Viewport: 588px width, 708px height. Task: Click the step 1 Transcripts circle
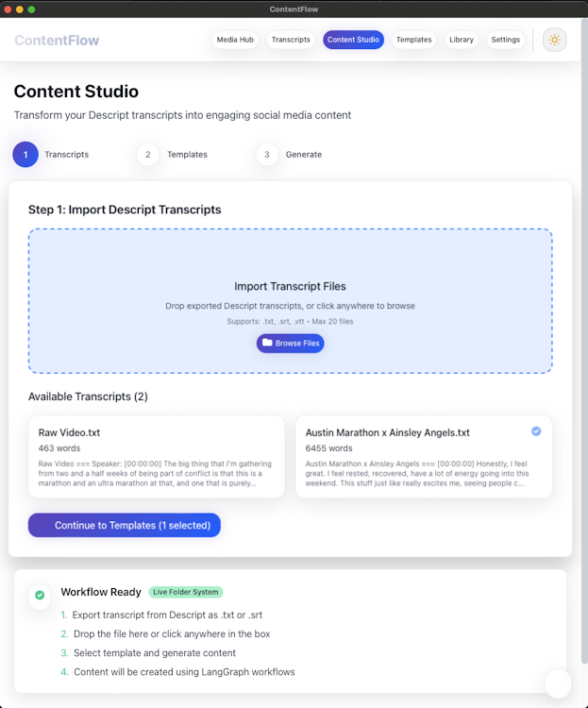click(x=25, y=154)
